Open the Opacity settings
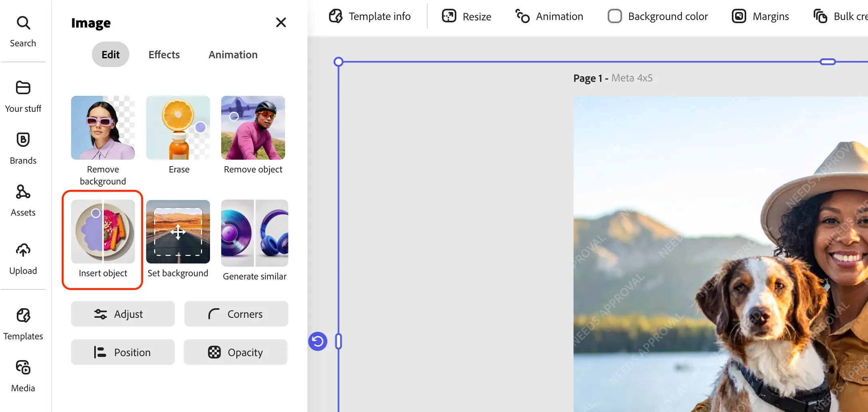The height and width of the screenshot is (412, 868). [x=236, y=352]
